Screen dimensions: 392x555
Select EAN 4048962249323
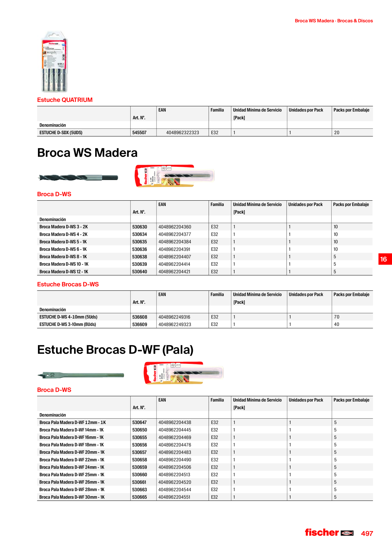point(175,324)
